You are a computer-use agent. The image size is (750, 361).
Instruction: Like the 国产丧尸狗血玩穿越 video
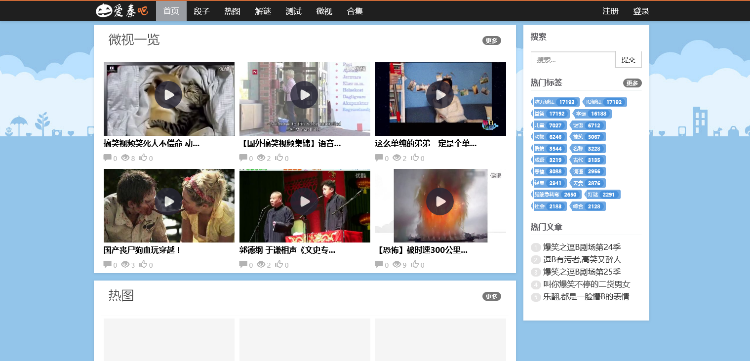(143, 264)
